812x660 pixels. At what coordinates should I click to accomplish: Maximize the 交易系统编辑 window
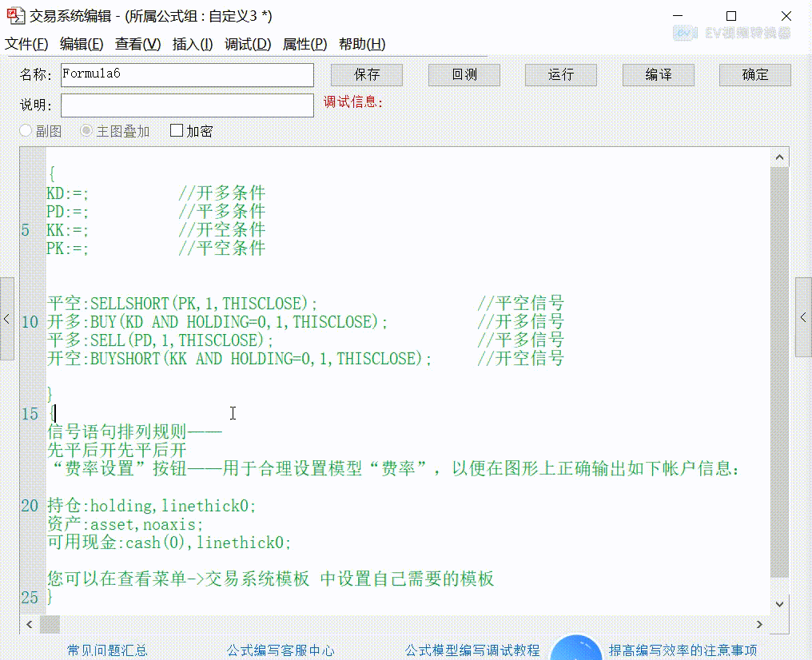731,16
